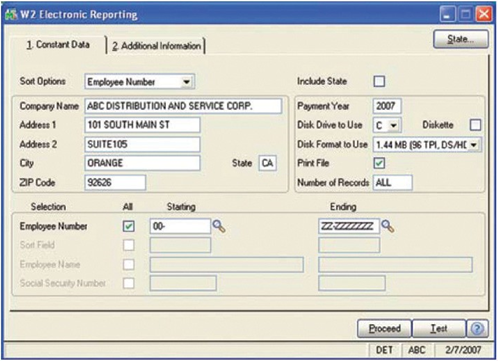Image resolution: width=498 pixels, height=361 pixels.
Task: Click the Starting Social Security Number box
Action: (x=183, y=283)
